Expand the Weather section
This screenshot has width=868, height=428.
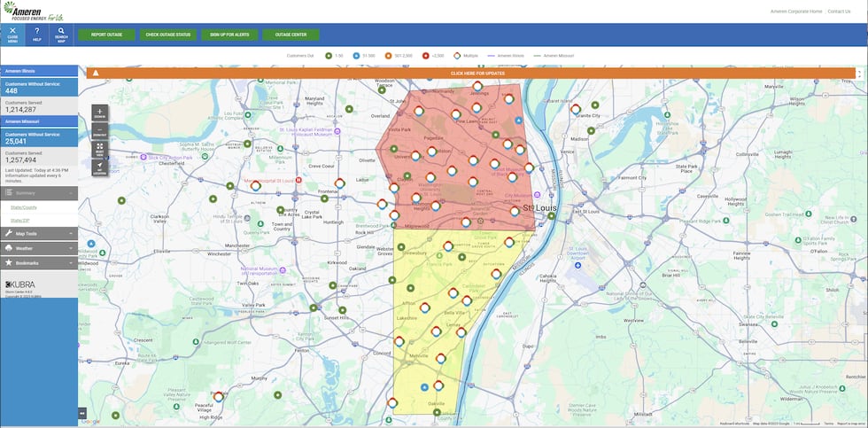[39, 249]
